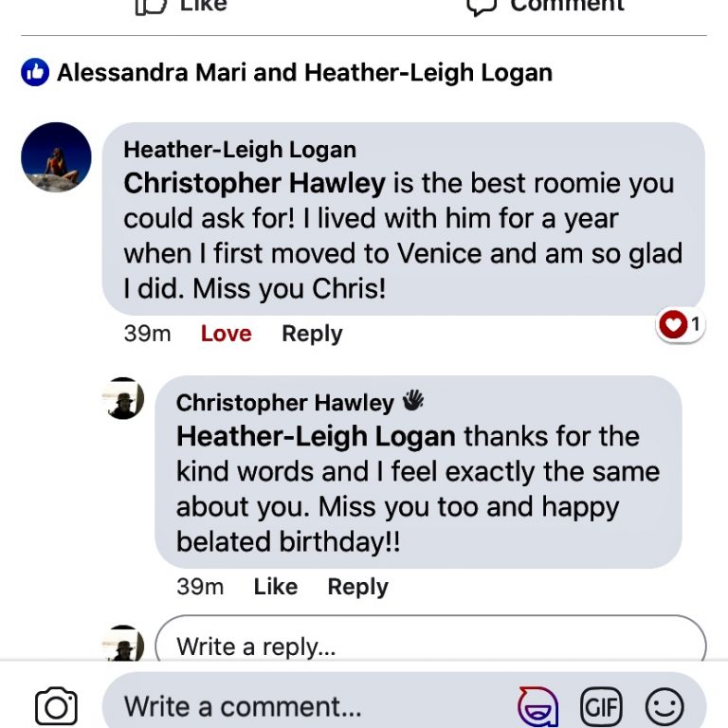The width and height of the screenshot is (728, 728).
Task: Focus the "Write a reply..." field
Action: pyautogui.click(x=430, y=645)
